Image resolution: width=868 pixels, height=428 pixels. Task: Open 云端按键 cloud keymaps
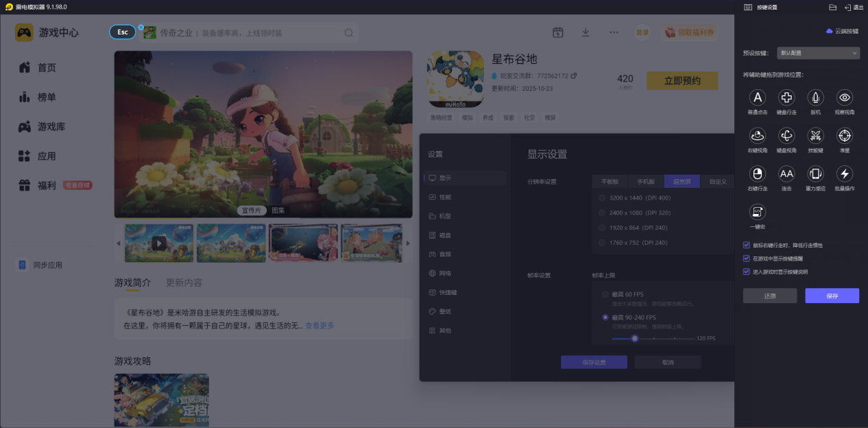(842, 32)
